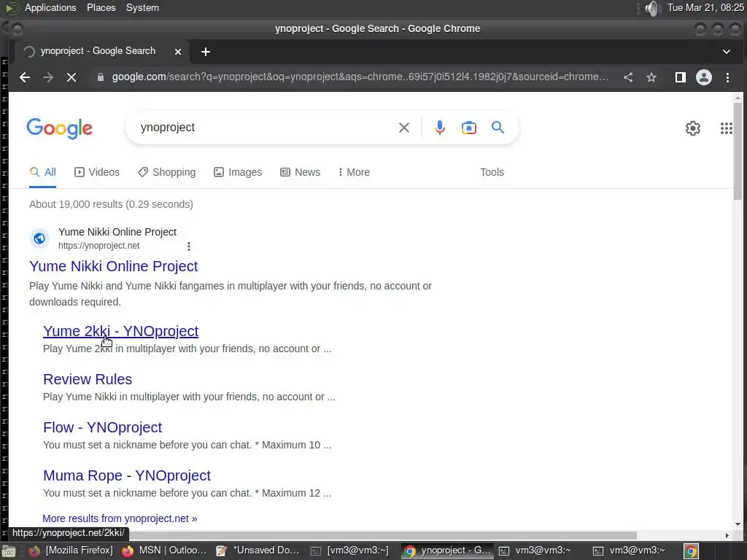Image resolution: width=747 pixels, height=560 pixels.
Task: Switch to the News results tab
Action: [300, 172]
